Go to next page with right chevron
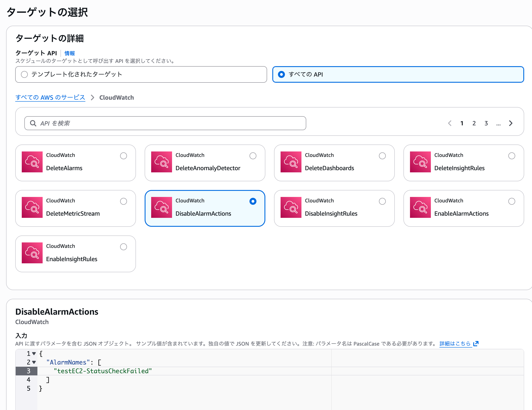Image resolution: width=532 pixels, height=410 pixels. coord(511,123)
